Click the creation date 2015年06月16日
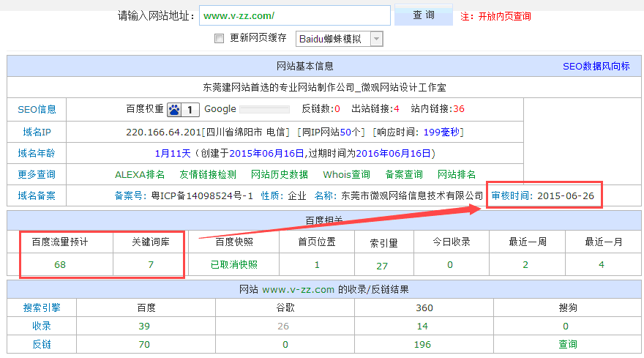The height and width of the screenshot is (358, 644). click(266, 153)
